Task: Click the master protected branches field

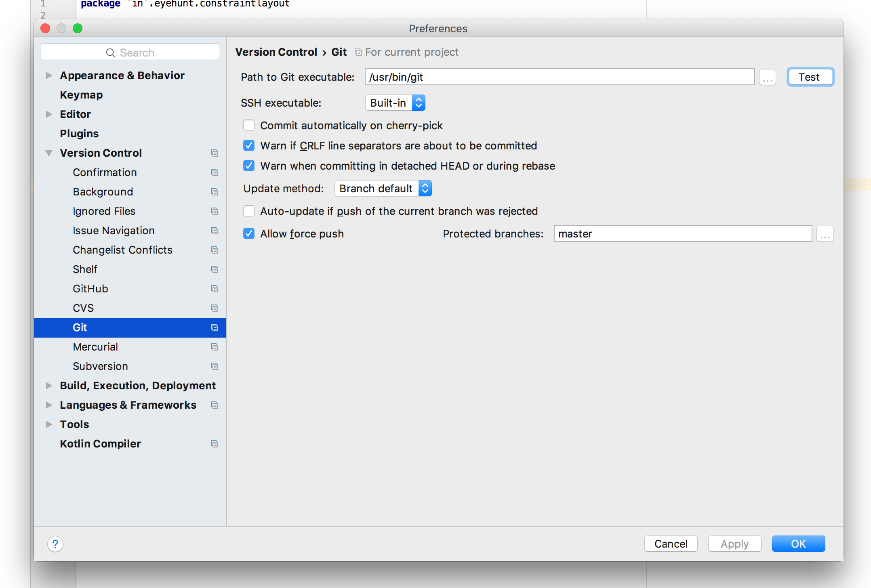Action: (682, 234)
